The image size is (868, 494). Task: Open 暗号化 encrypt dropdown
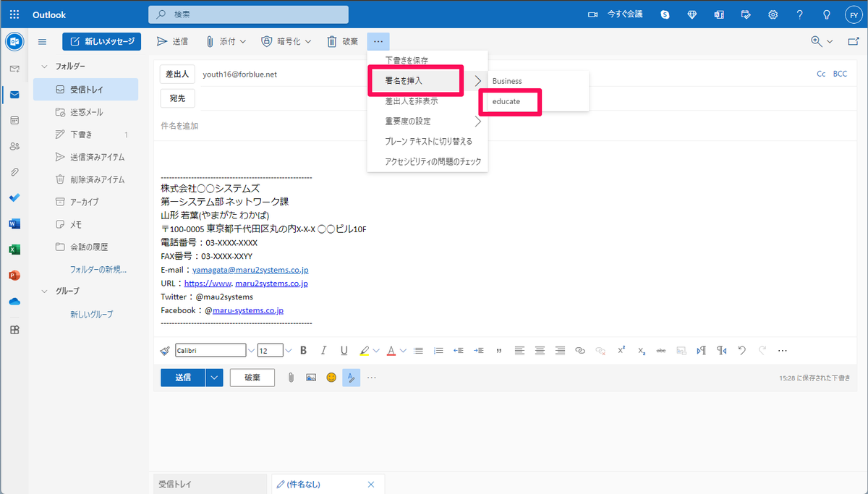[x=308, y=42]
